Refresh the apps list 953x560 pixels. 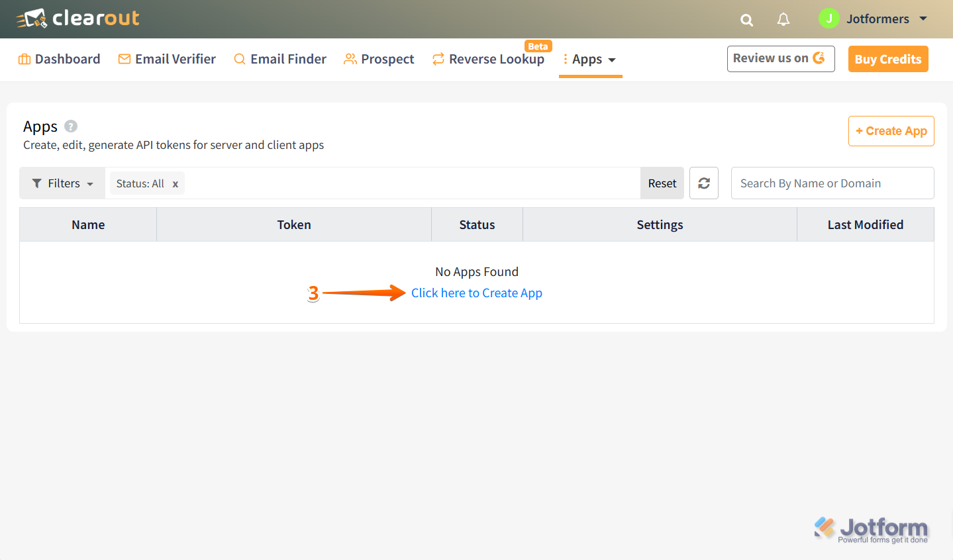click(704, 183)
